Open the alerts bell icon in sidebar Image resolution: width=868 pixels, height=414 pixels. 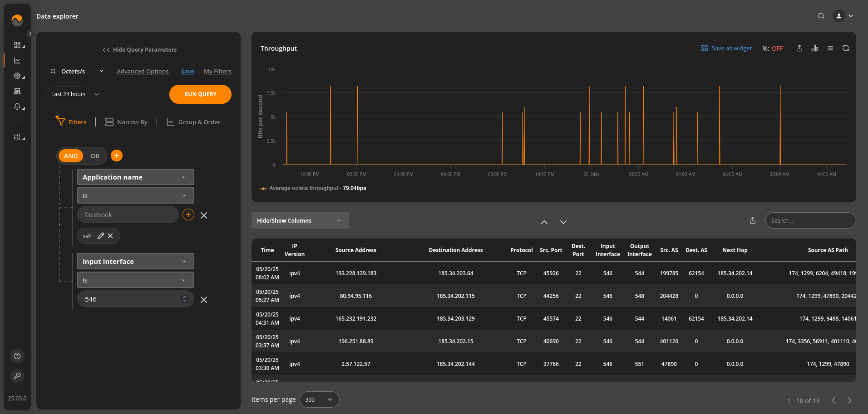click(x=17, y=107)
